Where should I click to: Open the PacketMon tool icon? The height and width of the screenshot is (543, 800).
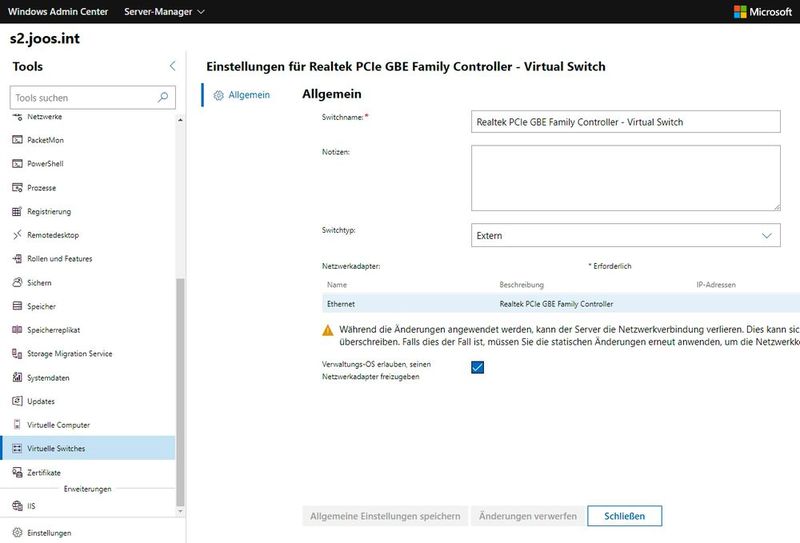click(x=17, y=140)
